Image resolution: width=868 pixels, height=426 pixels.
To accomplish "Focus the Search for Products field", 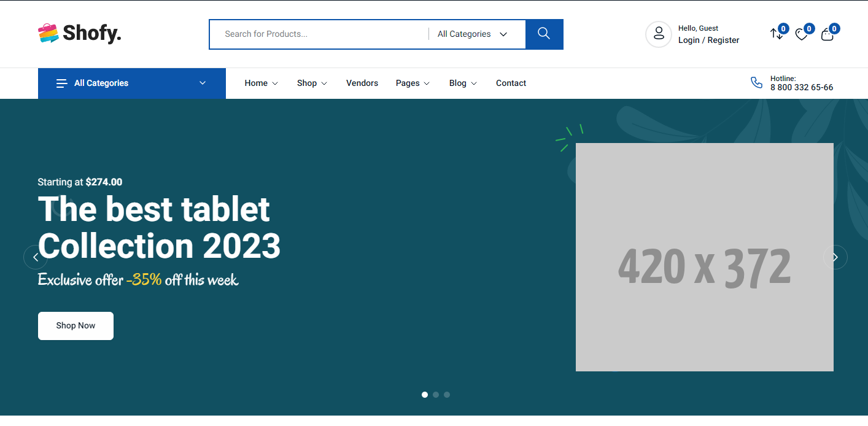I will 319,34.
